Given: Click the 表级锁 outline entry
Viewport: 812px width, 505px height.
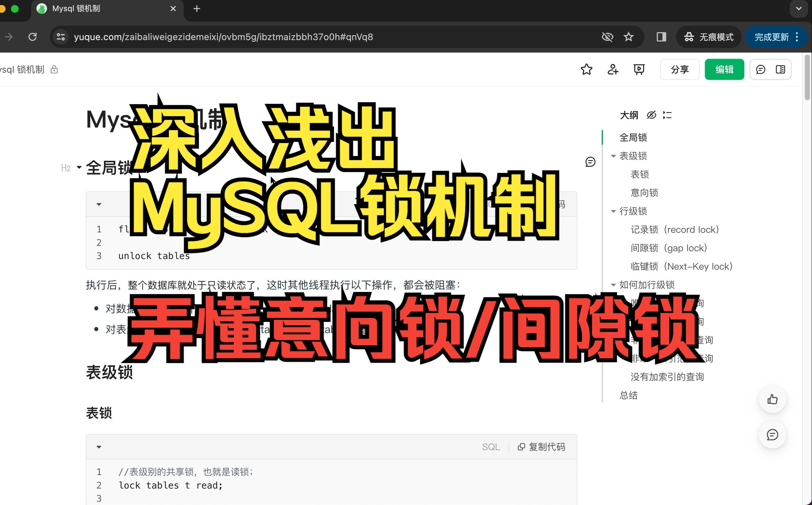Looking at the screenshot, I should tap(633, 156).
